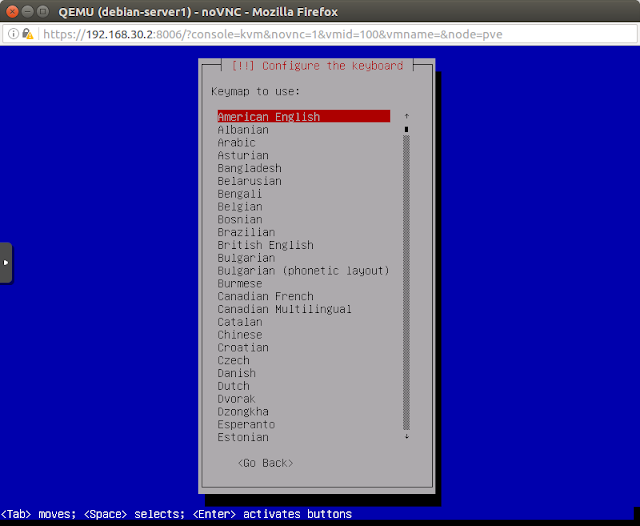Click the insecure connection lock warning icon

(27, 34)
